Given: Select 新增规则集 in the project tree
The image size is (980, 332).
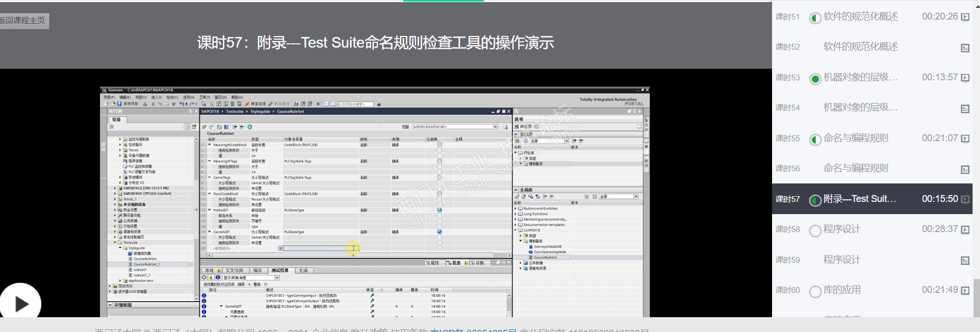Looking at the screenshot, I should pyautogui.click(x=142, y=253).
